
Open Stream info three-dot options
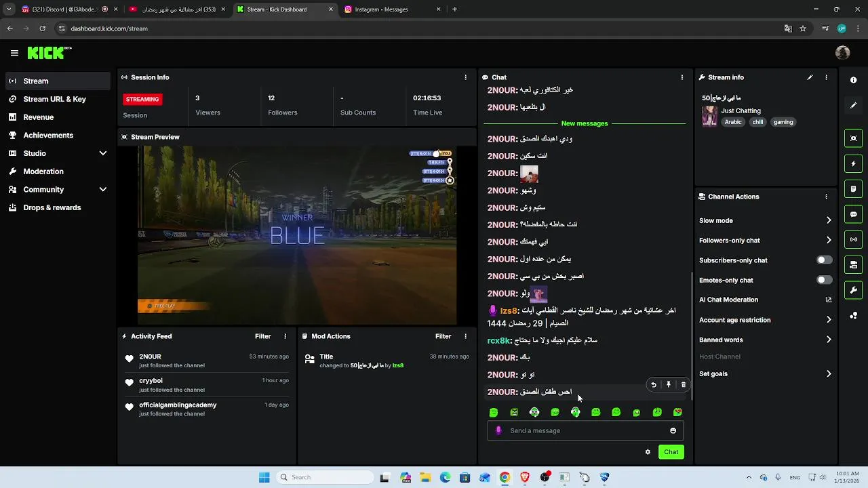click(826, 77)
